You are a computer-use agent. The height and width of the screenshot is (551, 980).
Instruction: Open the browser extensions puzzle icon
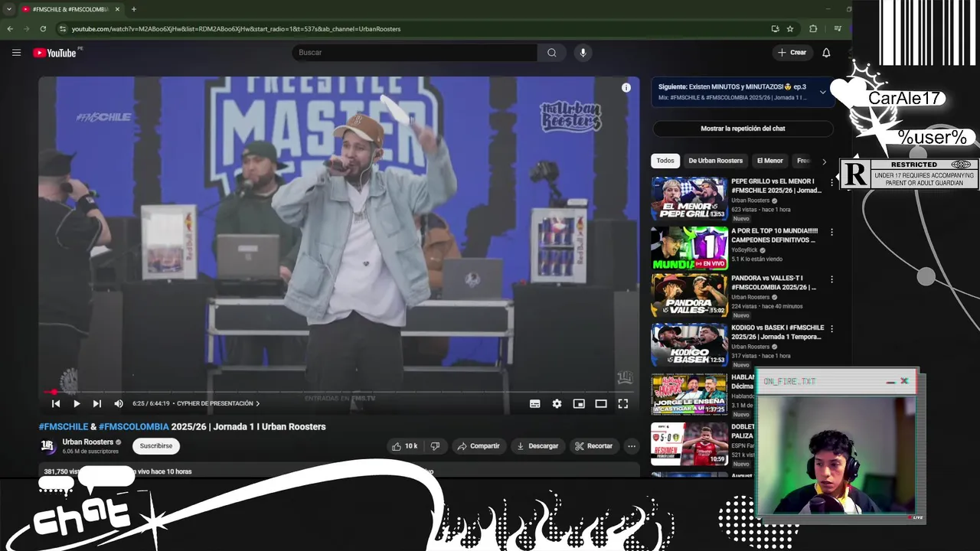click(813, 29)
